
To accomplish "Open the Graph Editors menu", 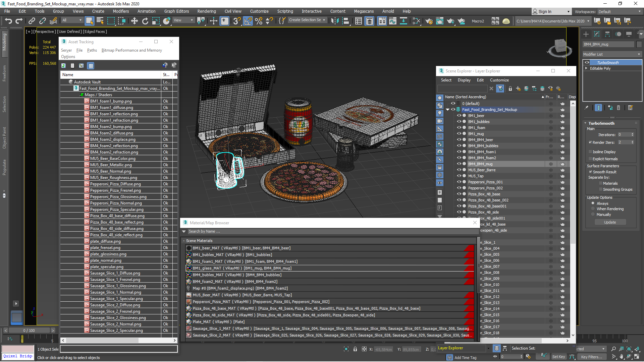I will pos(176,11).
